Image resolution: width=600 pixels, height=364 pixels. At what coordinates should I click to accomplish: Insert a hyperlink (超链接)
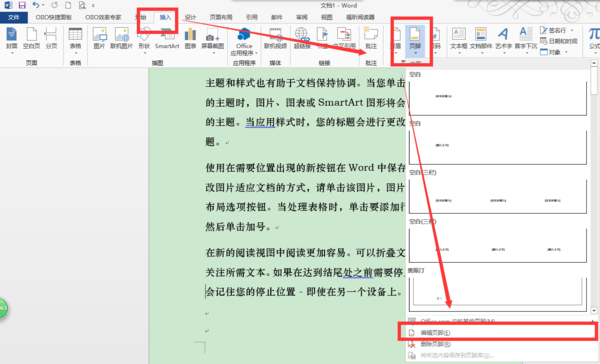coord(302,38)
